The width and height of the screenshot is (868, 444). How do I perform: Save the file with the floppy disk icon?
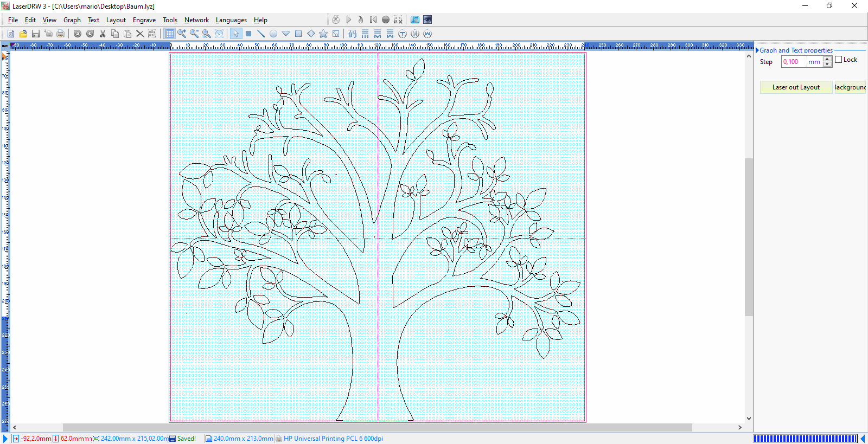click(x=36, y=34)
